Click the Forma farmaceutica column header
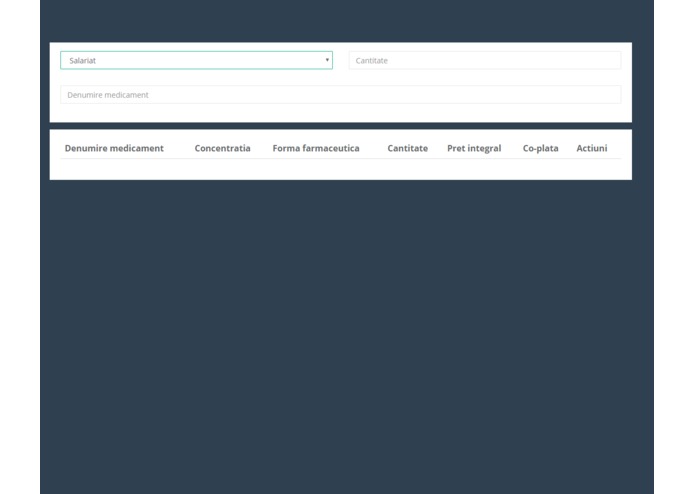 click(316, 148)
